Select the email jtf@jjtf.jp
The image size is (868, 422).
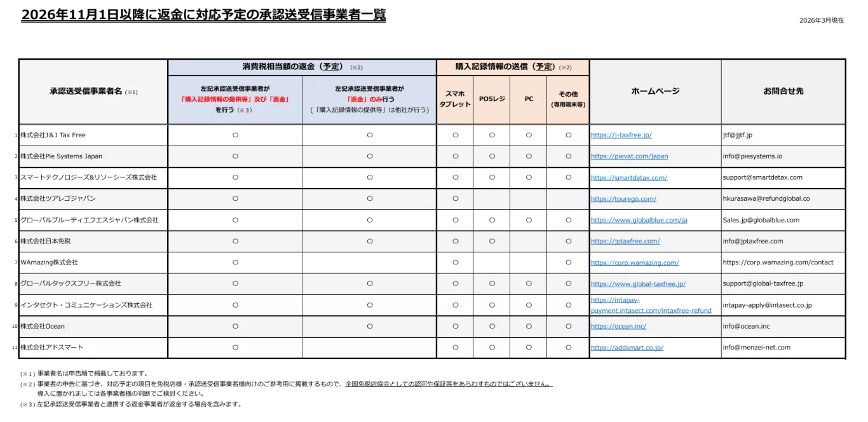click(737, 135)
